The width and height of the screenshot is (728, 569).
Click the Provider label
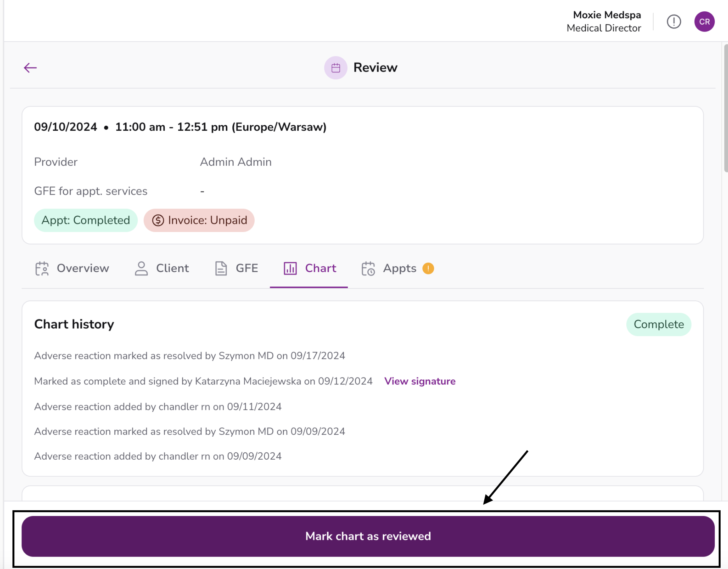click(x=56, y=162)
